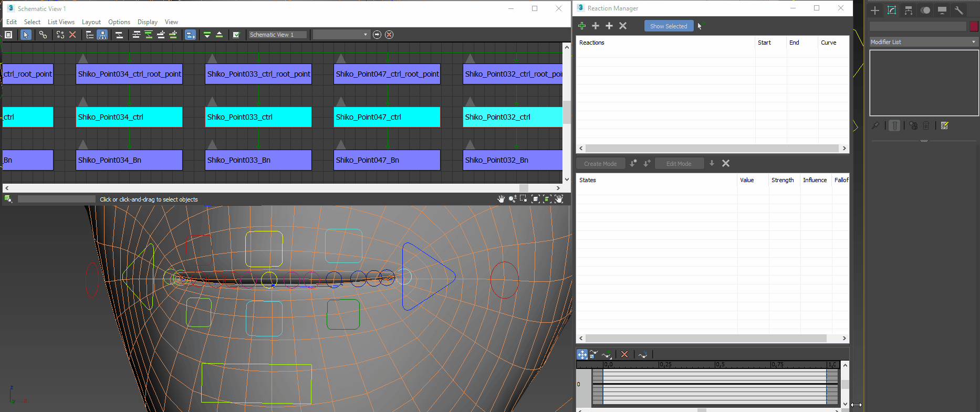Click Zoom Extents icon in Schematic View
This screenshot has height=412, width=980.
pos(536,199)
